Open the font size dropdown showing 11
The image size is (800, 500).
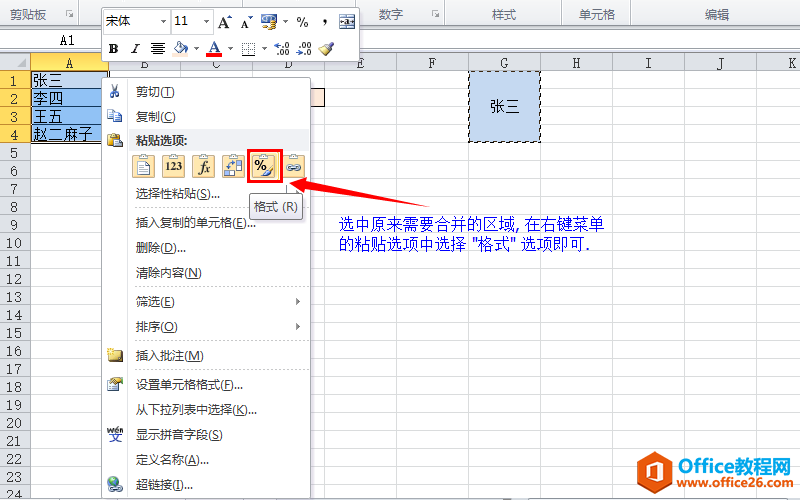(206, 21)
